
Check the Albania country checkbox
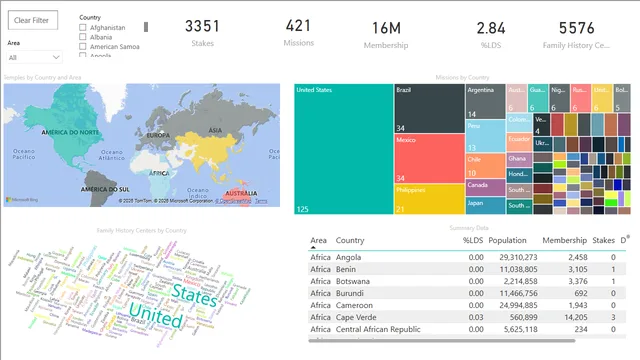tap(83, 37)
